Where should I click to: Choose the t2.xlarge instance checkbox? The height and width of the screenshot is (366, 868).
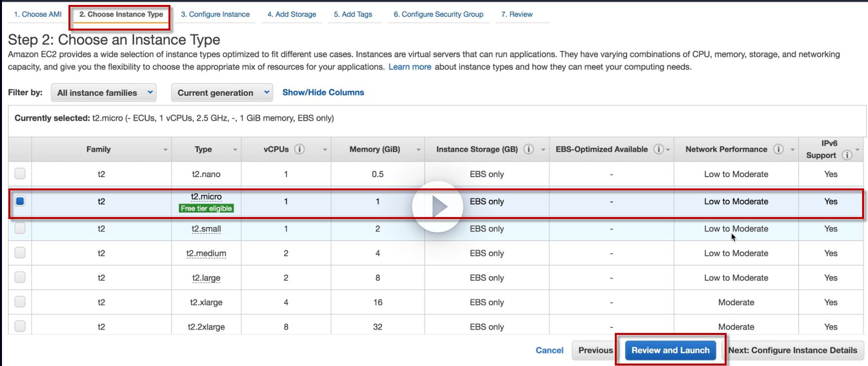pyautogui.click(x=20, y=301)
